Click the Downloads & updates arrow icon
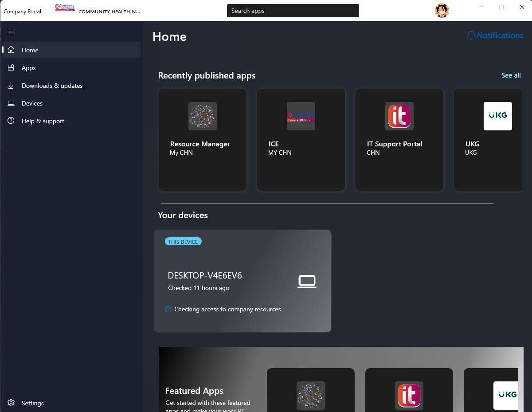The image size is (532, 412). 12,85
